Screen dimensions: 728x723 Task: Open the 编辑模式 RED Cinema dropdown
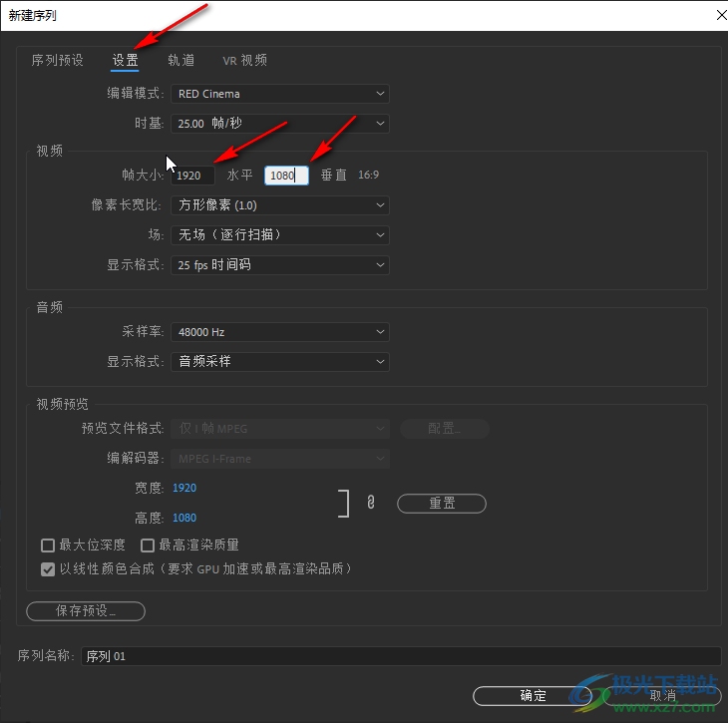click(280, 94)
